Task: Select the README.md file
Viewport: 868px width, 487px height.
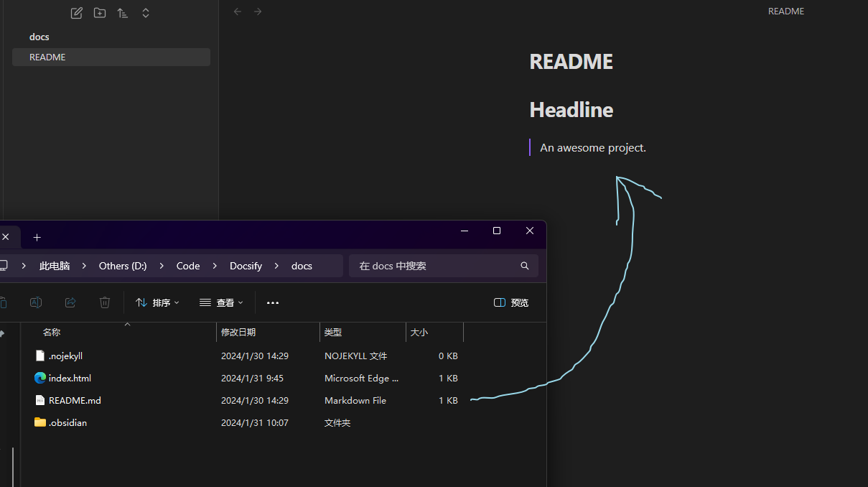Action: (75, 400)
